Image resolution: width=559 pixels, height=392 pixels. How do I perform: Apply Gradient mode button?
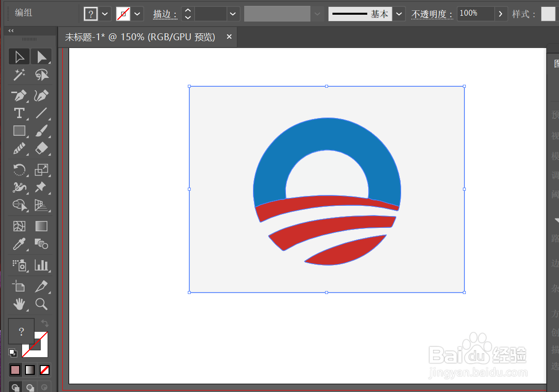coord(30,370)
